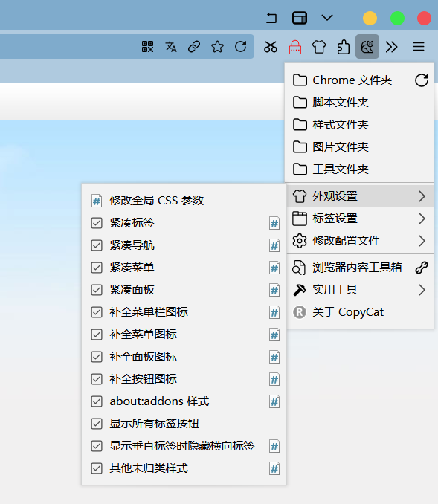Show more tools via double chevron

pyautogui.click(x=391, y=47)
